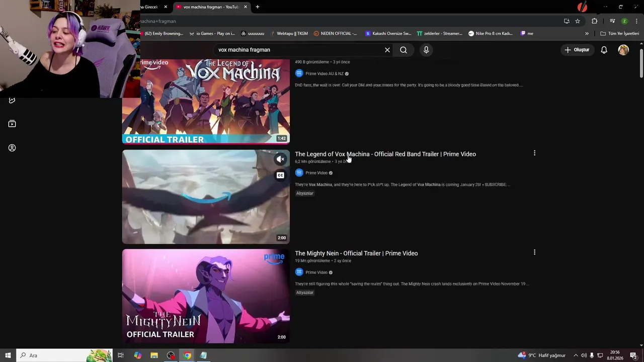
Task: Open the YouTube account avatar menu
Action: pos(623,50)
